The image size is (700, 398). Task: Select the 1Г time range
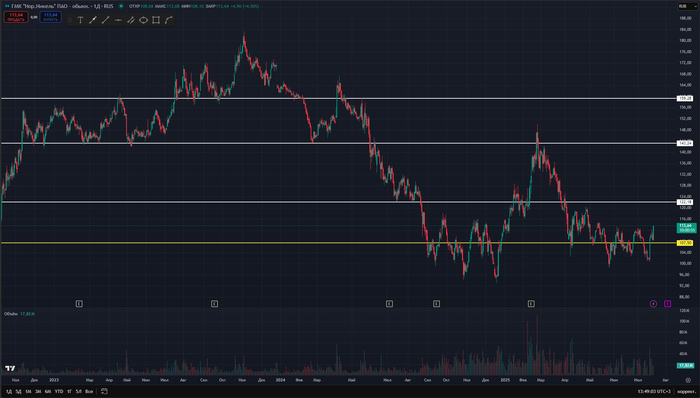coord(69,391)
